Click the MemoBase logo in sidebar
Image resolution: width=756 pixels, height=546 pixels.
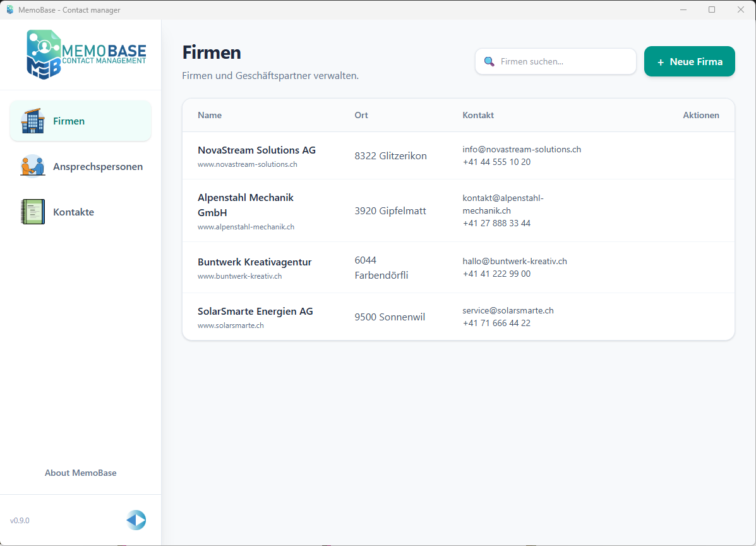click(87, 54)
